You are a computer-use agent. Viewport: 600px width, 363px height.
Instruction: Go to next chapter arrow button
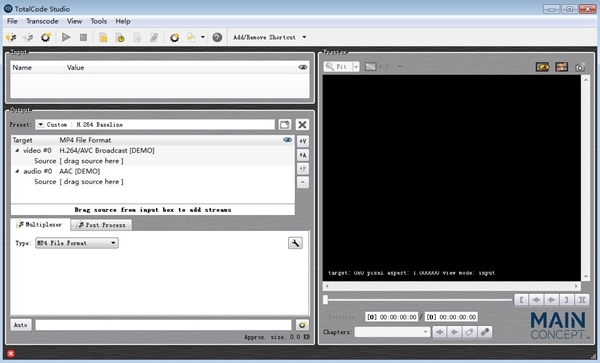pos(454,332)
